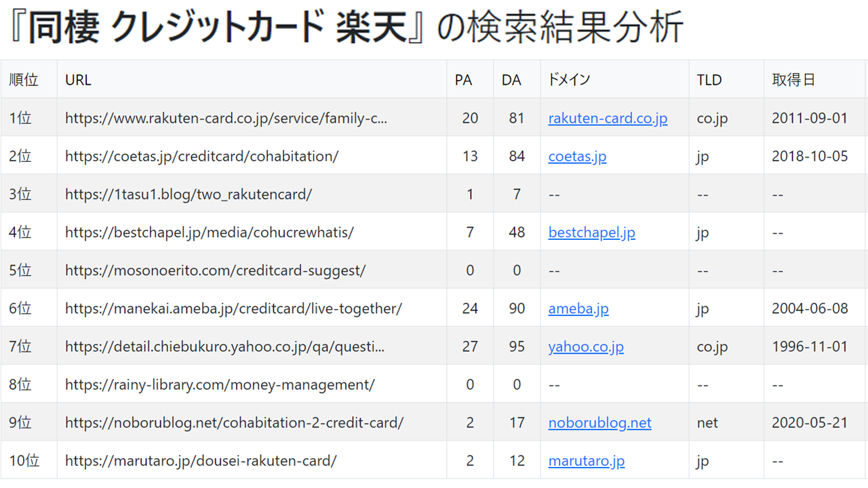The image size is (868, 488).
Task: Open the ameba.jp domain link
Action: click(578, 308)
